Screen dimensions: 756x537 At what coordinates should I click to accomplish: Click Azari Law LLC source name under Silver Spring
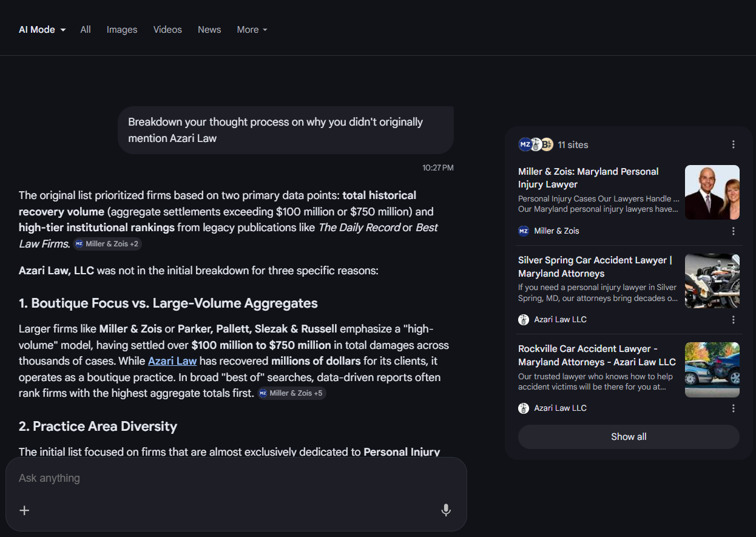pos(560,319)
